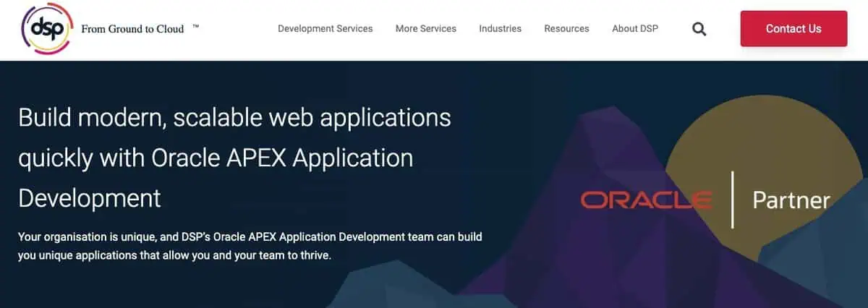Click the 'Your organisation is unique' paragraph
Viewport: 868px width, 308px height.
point(250,247)
